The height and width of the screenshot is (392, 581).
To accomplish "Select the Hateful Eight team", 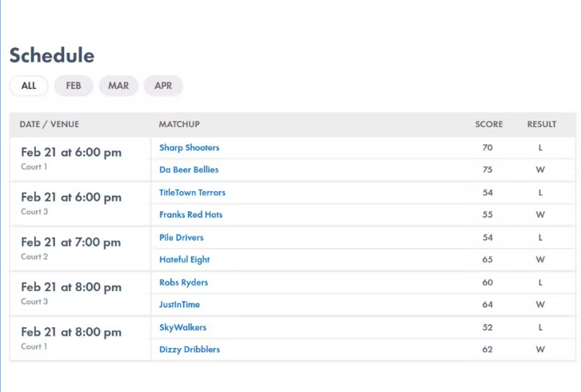I will 183,260.
